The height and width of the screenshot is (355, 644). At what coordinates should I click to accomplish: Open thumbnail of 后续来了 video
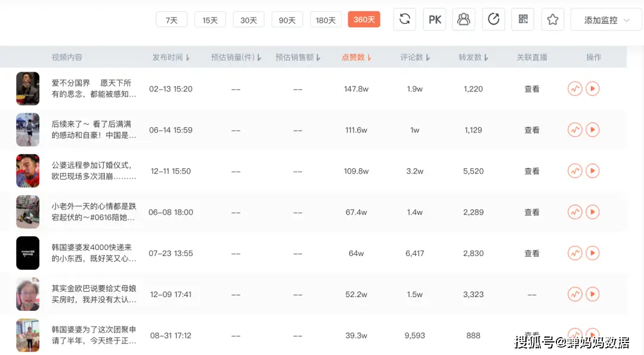click(x=27, y=130)
